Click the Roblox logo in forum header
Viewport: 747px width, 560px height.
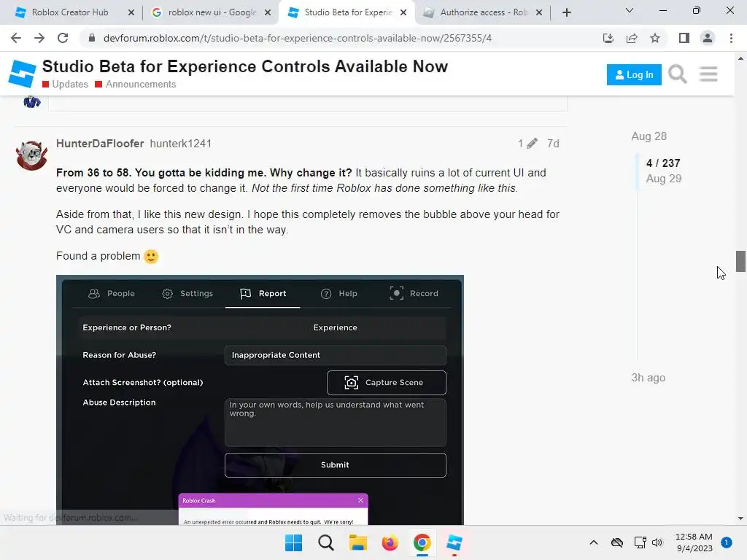pyautogui.click(x=23, y=74)
